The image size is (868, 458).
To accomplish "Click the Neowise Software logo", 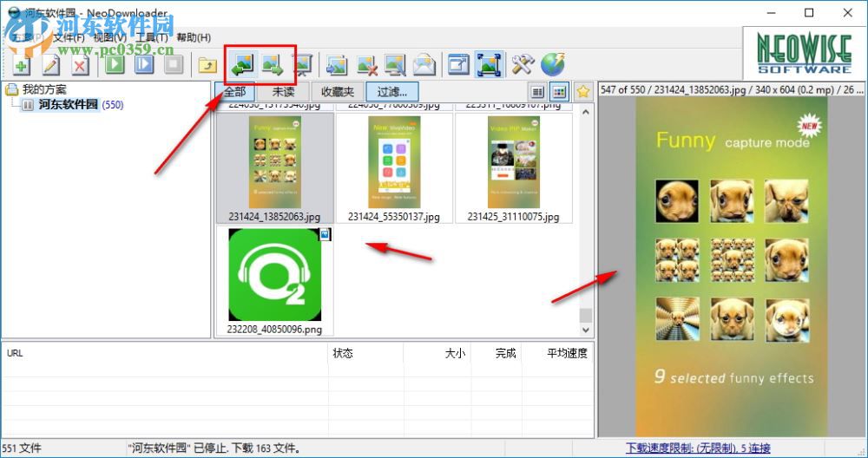I will click(805, 54).
